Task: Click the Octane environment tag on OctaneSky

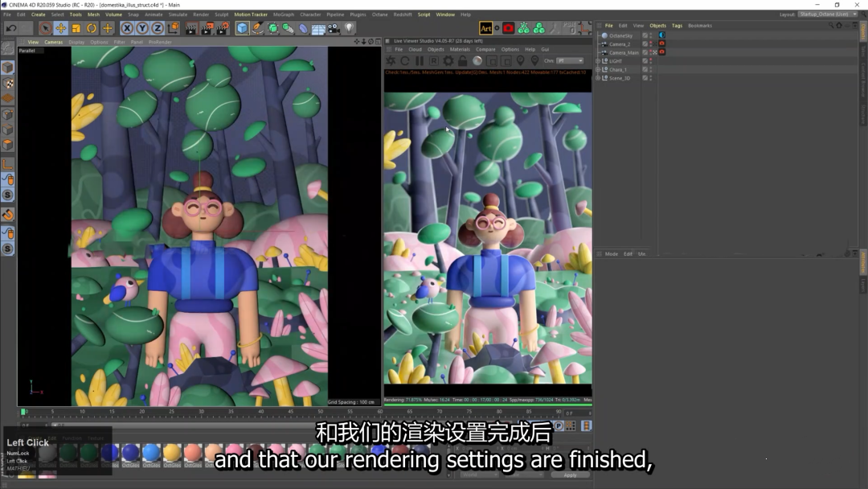Action: [661, 35]
